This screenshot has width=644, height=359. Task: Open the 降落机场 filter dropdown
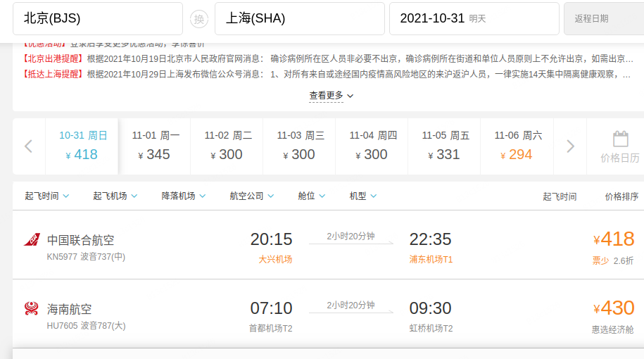183,196
